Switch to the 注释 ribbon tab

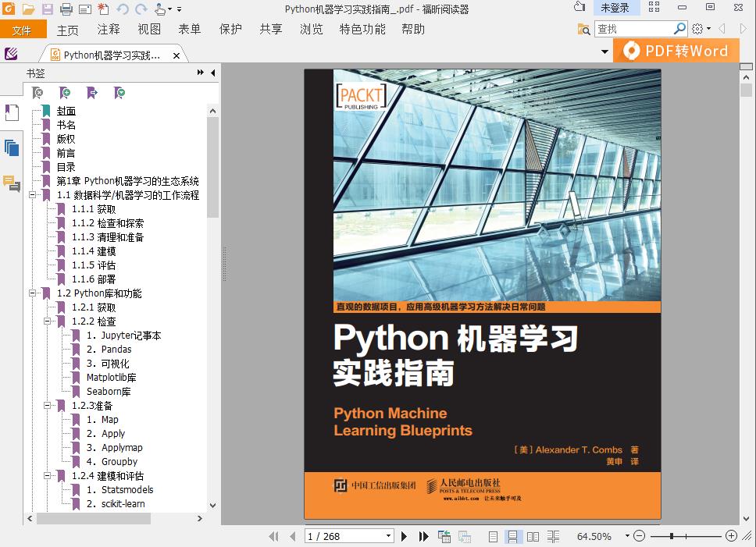click(108, 30)
